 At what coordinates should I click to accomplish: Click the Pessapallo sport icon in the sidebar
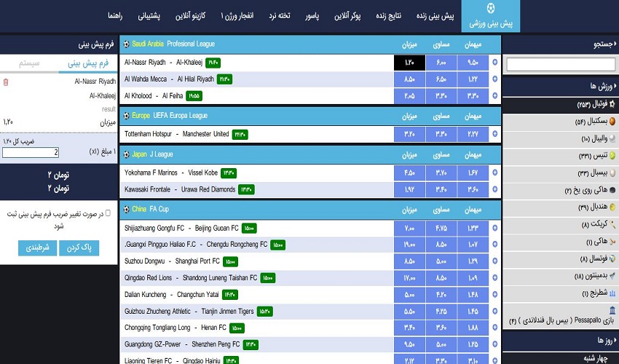coord(612,310)
